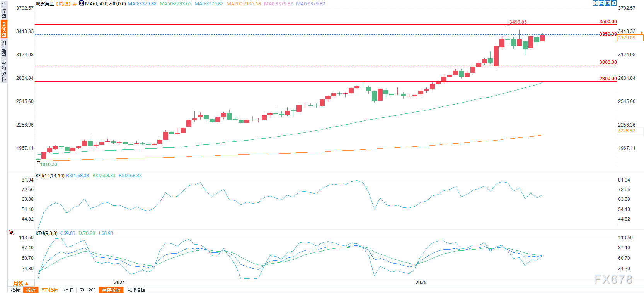Select the K线图 side tab
Image resolution: width=644 pixels, height=293 pixels.
tap(3, 29)
